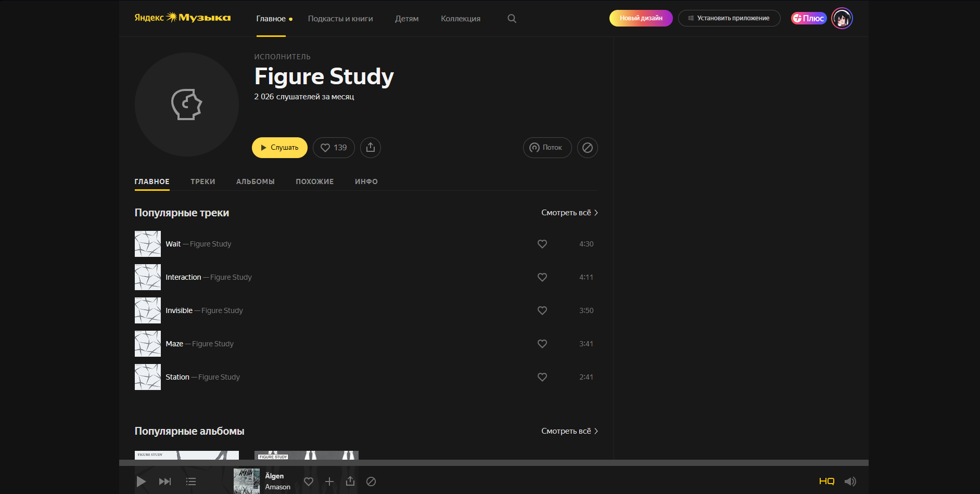Click the artist placeholder avatar image

[187, 105]
